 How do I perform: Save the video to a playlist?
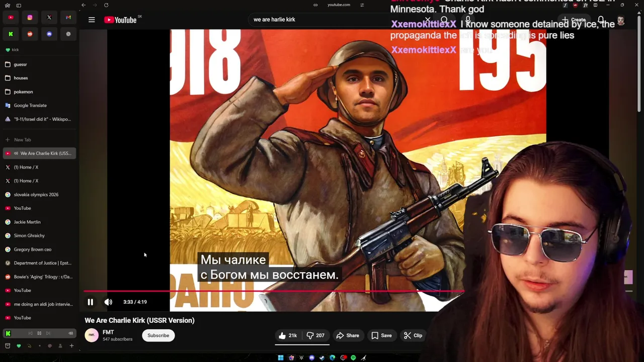click(381, 335)
